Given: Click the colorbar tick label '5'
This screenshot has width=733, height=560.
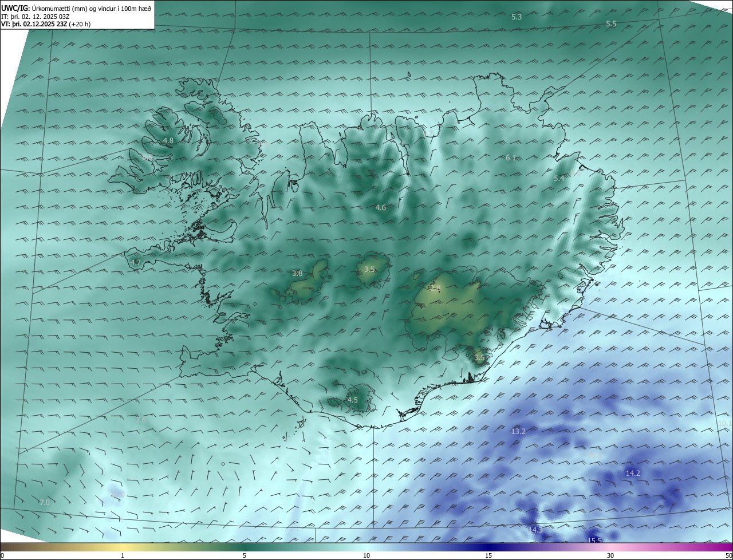Looking at the screenshot, I should (x=245, y=555).
